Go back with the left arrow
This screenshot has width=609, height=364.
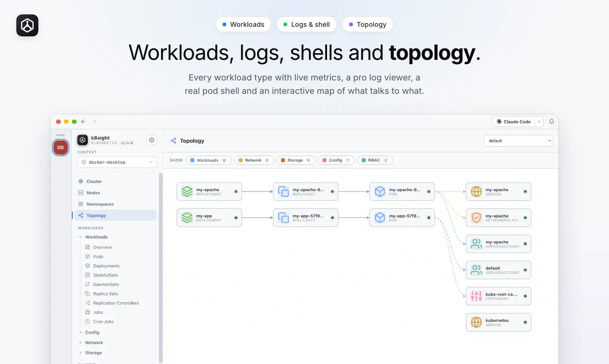83,122
